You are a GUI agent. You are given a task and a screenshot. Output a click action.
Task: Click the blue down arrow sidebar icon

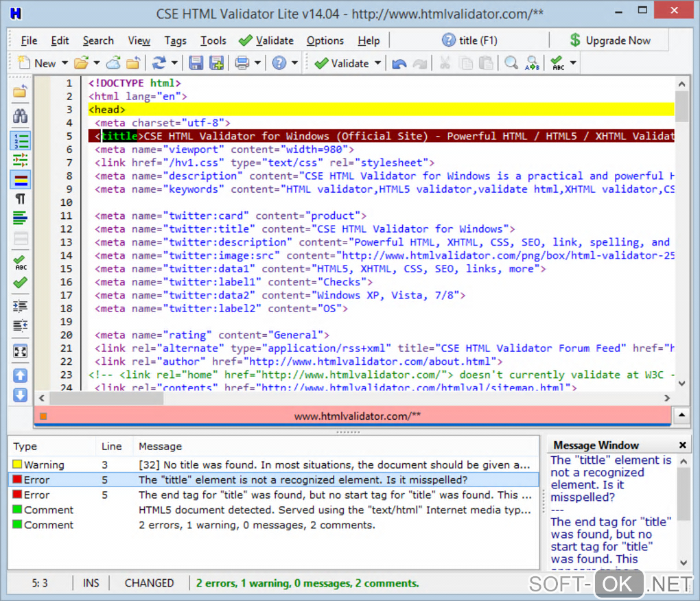coord(21,395)
